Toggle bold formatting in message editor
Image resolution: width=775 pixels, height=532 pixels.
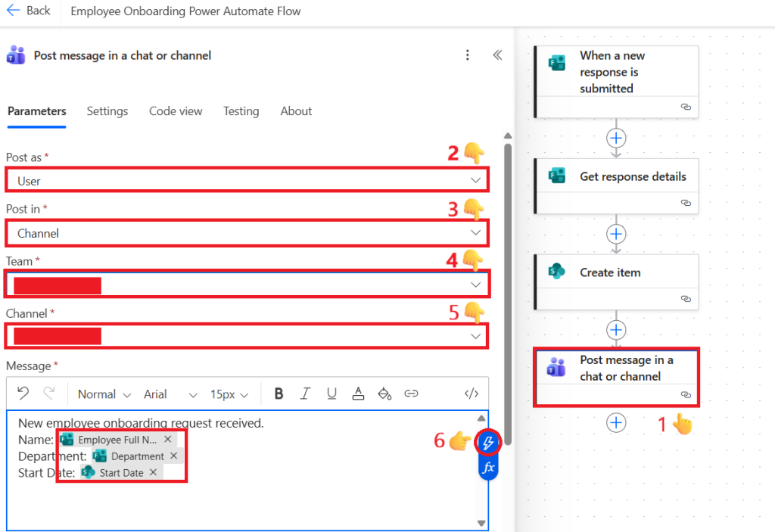tap(279, 394)
